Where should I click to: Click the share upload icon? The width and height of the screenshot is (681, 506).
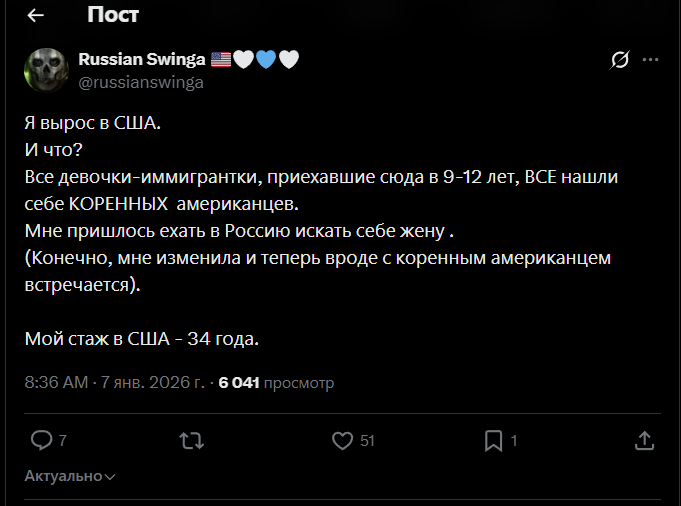[x=645, y=440]
